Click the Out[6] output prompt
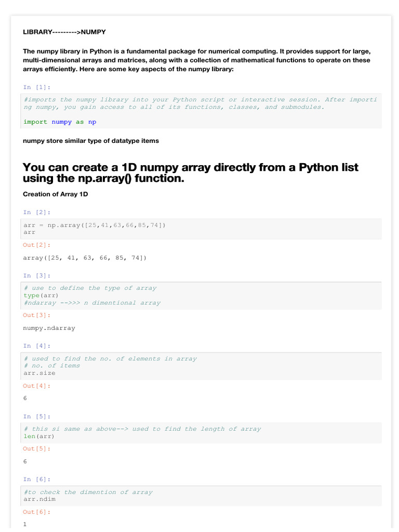399x532 pixels. [x=37, y=512]
